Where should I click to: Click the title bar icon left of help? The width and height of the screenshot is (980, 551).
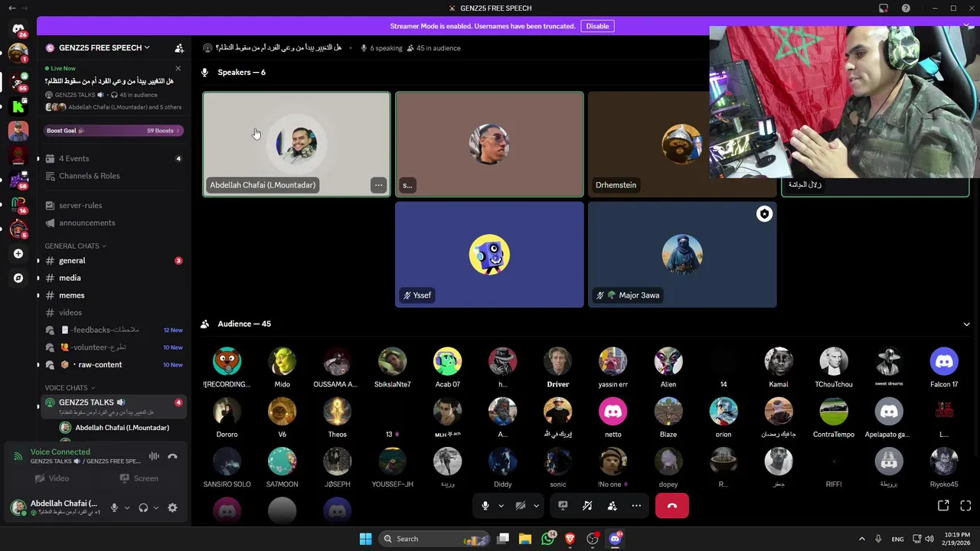(884, 8)
